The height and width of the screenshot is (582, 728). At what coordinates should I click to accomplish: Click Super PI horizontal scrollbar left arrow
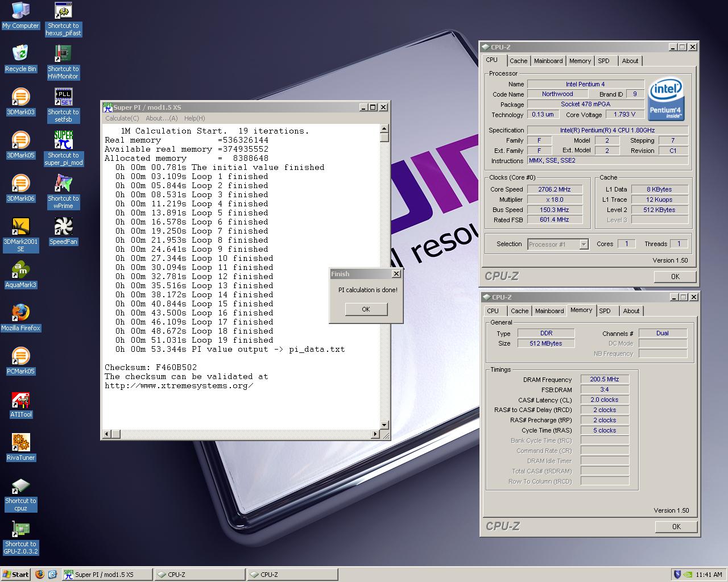click(107, 434)
